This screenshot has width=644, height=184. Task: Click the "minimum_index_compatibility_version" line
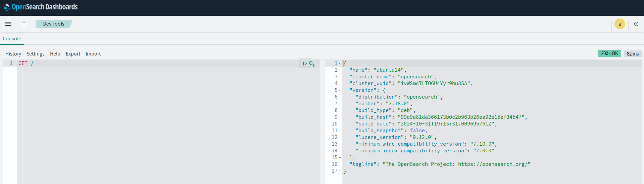pyautogui.click(x=425, y=151)
